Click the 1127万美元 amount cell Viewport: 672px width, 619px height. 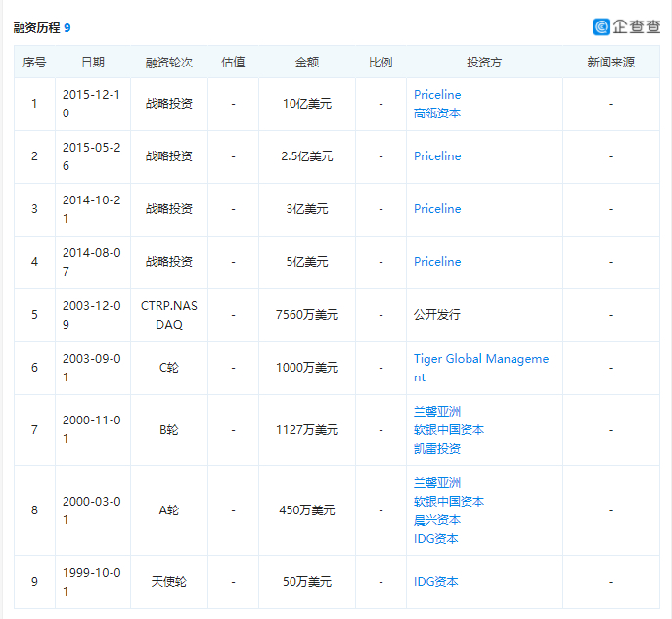coord(307,429)
